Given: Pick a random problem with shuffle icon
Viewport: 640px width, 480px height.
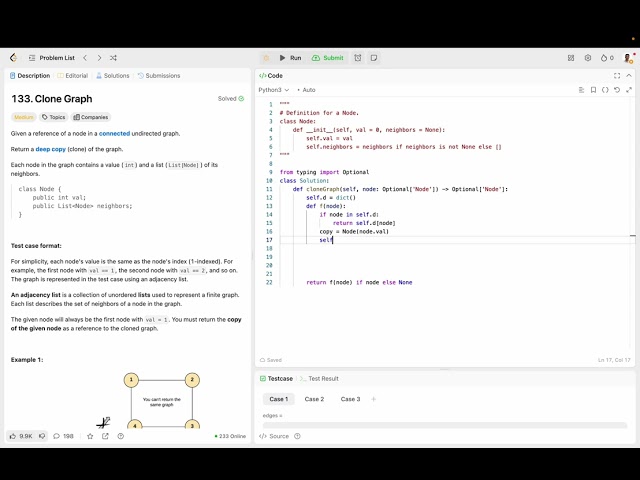Looking at the screenshot, I should (x=113, y=58).
